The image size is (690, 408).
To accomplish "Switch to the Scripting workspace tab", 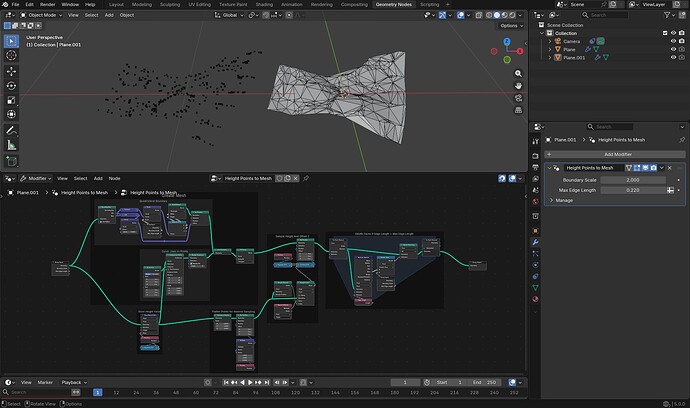I will (429, 4).
